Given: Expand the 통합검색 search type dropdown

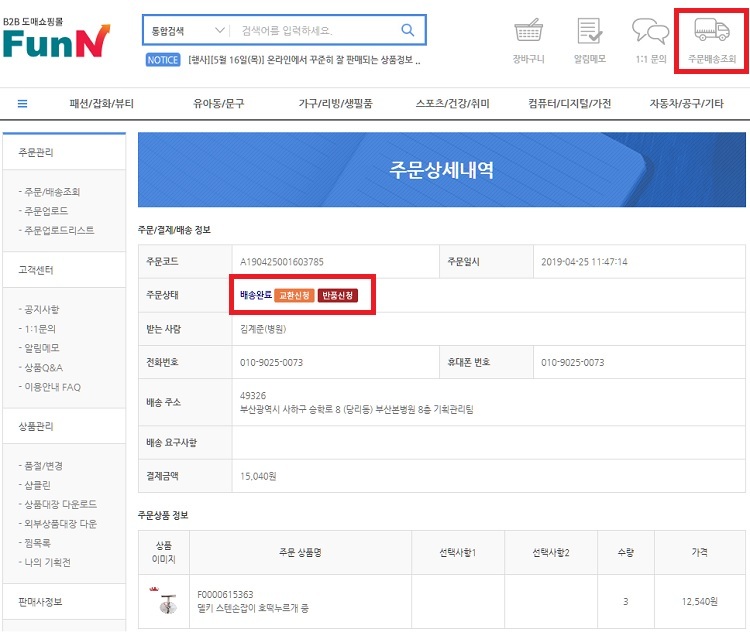Looking at the screenshot, I should 187,31.
